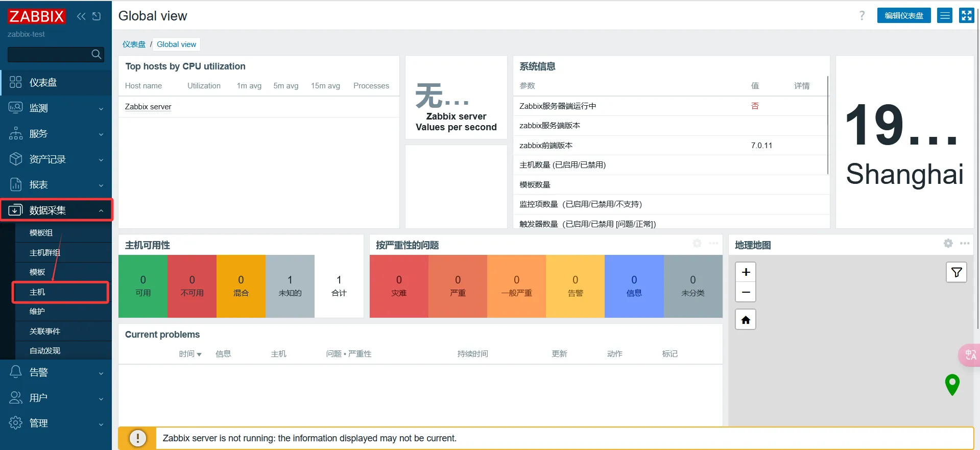Click the 灾难 severity tile

(399, 286)
